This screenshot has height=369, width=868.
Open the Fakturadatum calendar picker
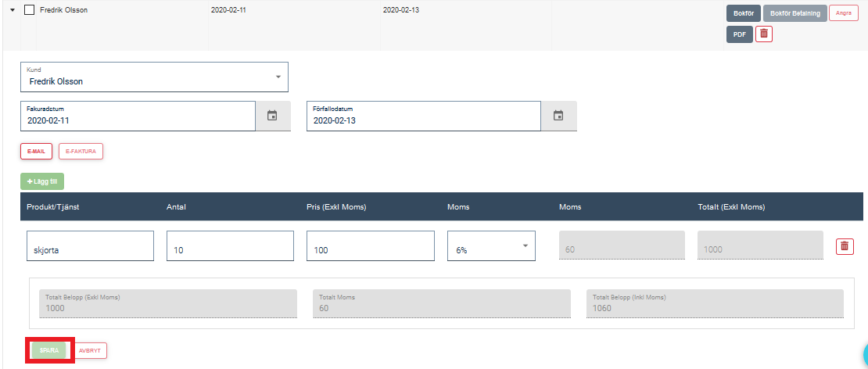tap(272, 116)
